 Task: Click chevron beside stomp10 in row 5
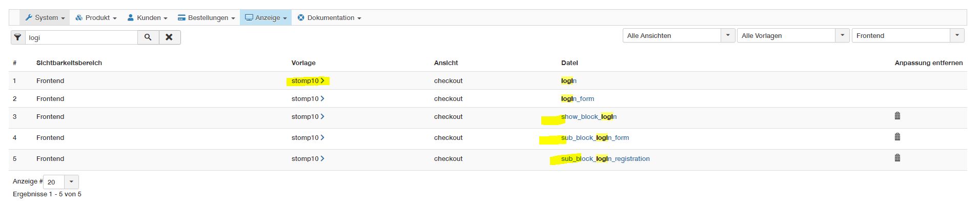point(322,159)
